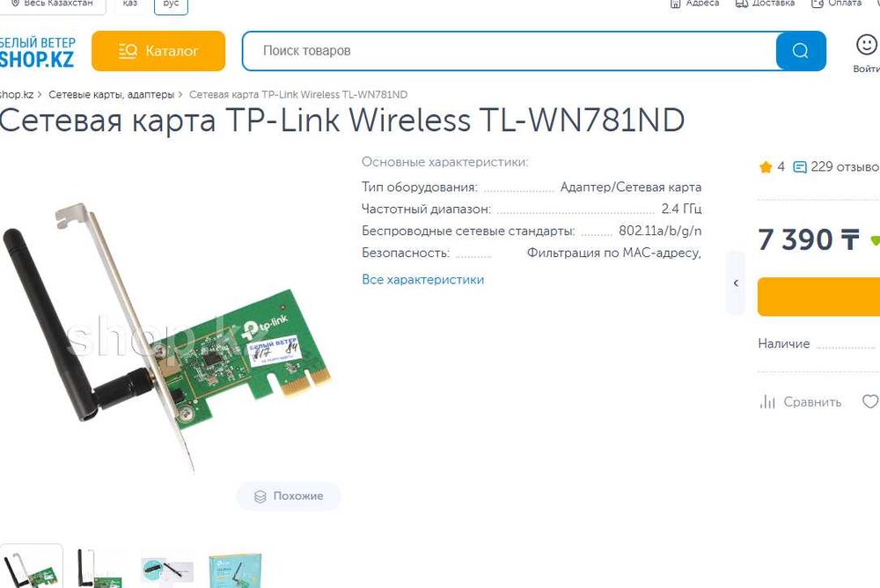This screenshot has height=588, width=880.
Task: Click the Войти smiley account icon
Action: point(866,44)
